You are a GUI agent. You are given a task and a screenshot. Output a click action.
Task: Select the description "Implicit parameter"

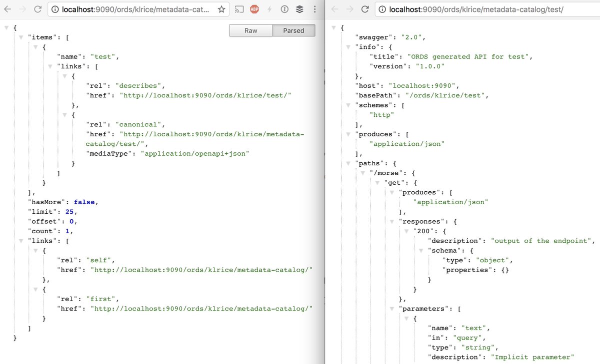532,357
